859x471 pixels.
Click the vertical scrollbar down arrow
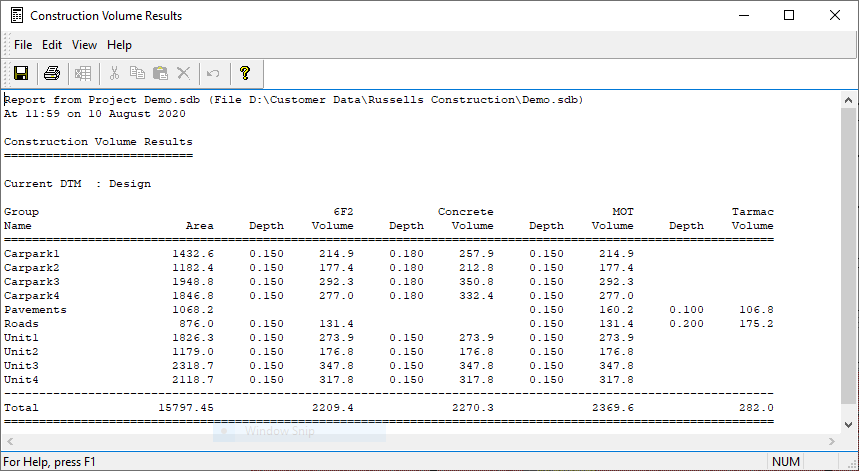849,424
